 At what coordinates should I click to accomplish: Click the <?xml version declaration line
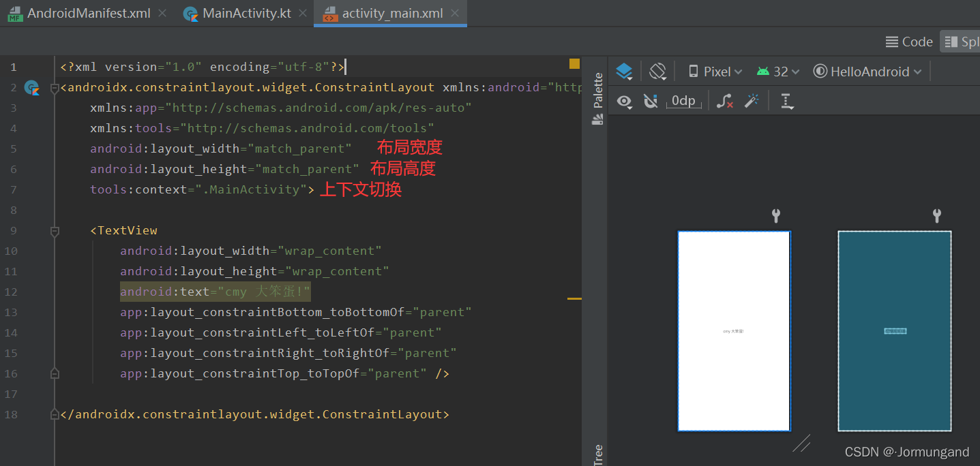pyautogui.click(x=203, y=67)
